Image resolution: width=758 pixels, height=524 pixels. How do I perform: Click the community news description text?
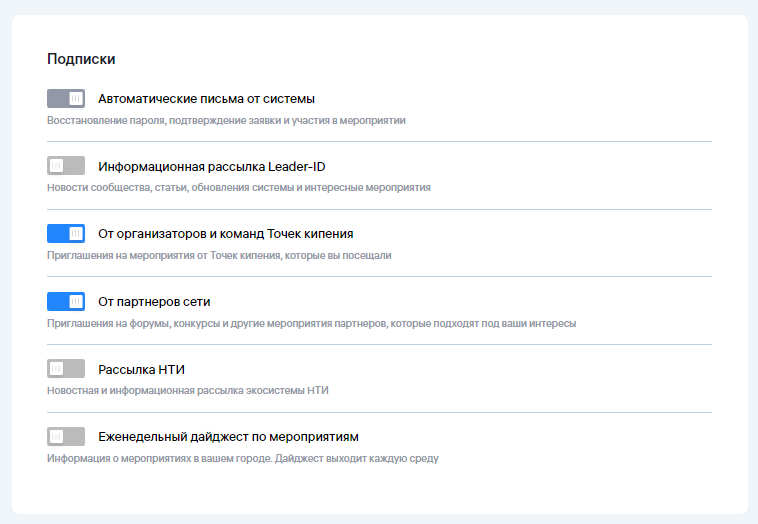pyautogui.click(x=239, y=188)
